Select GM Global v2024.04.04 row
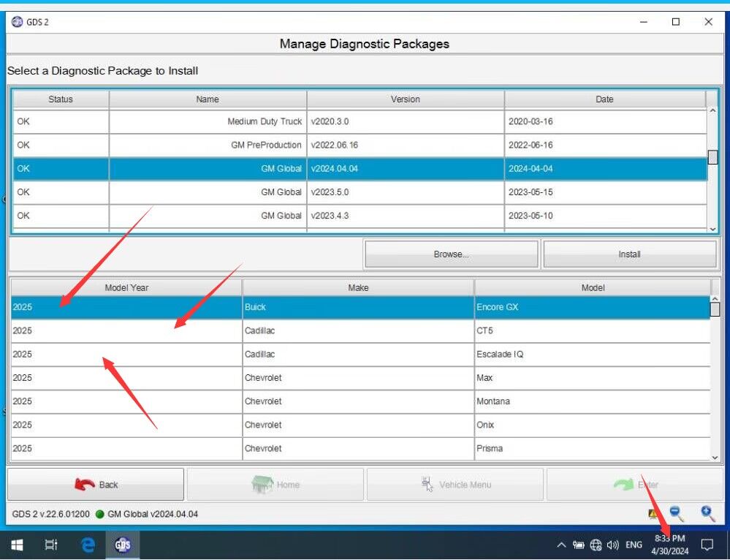This screenshot has height=560, width=730. (360, 169)
